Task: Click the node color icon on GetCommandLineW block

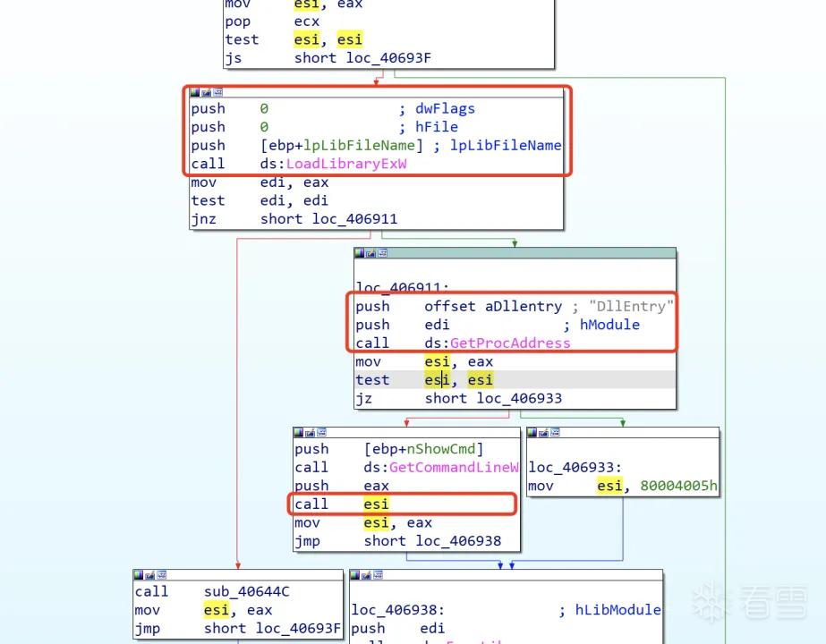Action: coord(299,433)
